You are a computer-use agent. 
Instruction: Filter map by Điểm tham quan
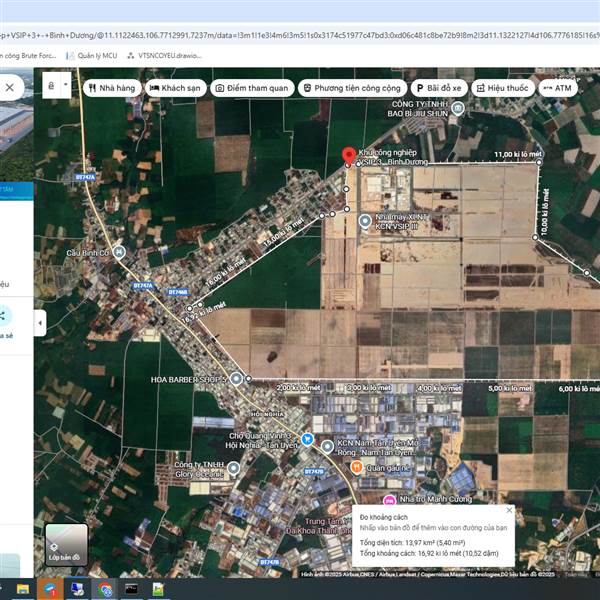point(253,88)
